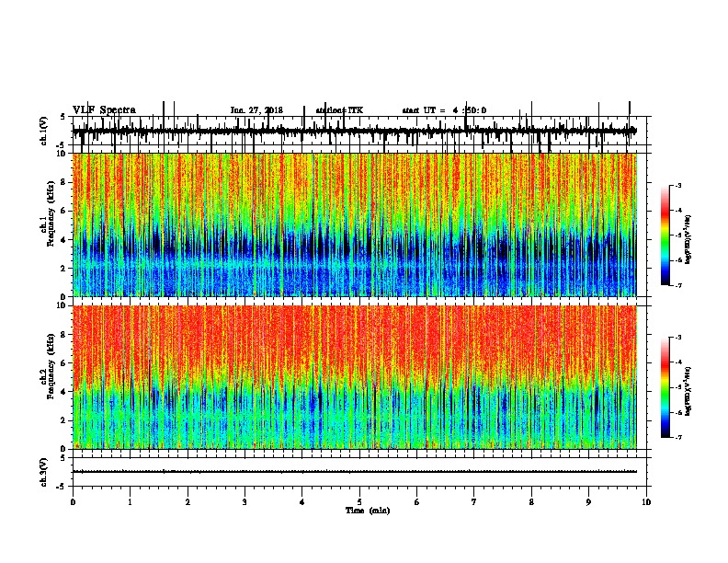Screen dimensions: 728x563
Task: Click the "-7" label on ch.1 color scale
Action: pyautogui.click(x=677, y=285)
